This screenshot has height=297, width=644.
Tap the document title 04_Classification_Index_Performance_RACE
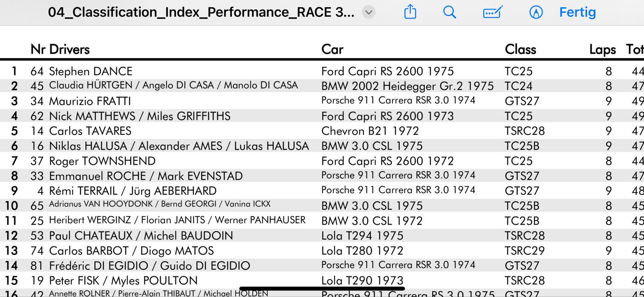point(201,12)
